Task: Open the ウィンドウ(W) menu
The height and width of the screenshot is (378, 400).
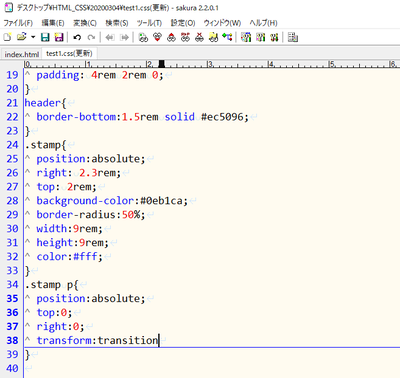Action: [x=222, y=23]
